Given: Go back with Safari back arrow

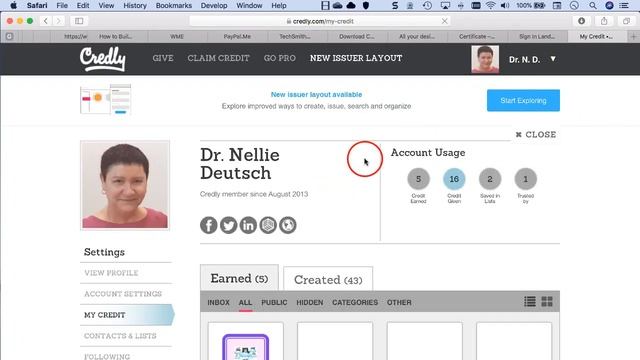Looking at the screenshot, I should click(x=46, y=21).
